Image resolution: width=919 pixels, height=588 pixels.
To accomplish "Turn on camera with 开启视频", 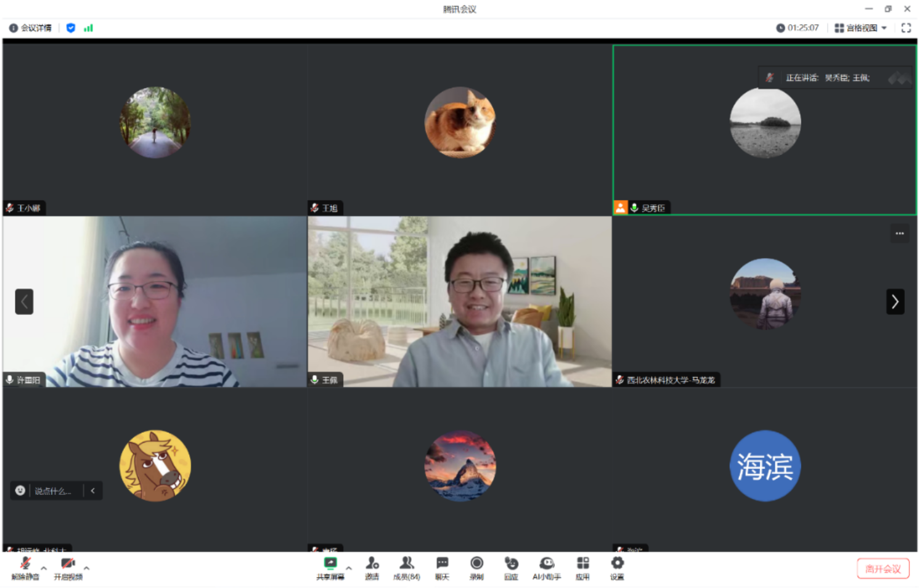I will tap(68, 568).
